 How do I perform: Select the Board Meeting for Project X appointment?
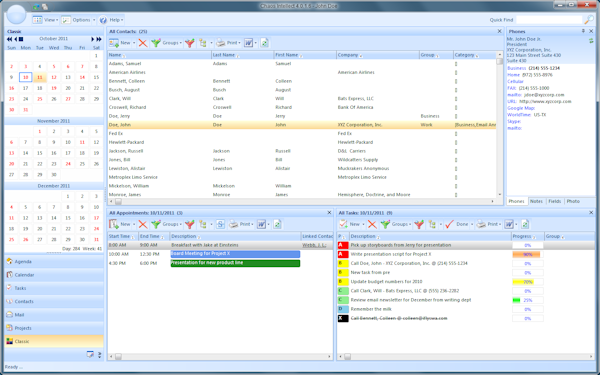click(235, 254)
